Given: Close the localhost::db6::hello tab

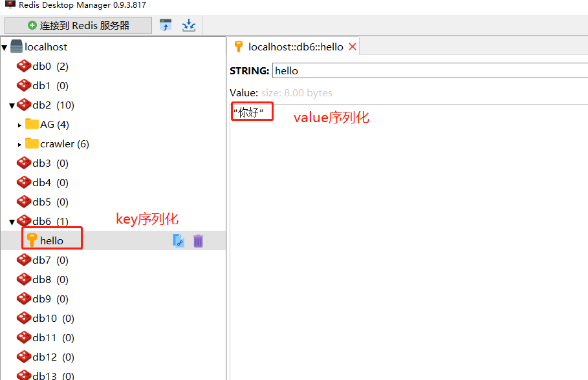Looking at the screenshot, I should point(352,47).
